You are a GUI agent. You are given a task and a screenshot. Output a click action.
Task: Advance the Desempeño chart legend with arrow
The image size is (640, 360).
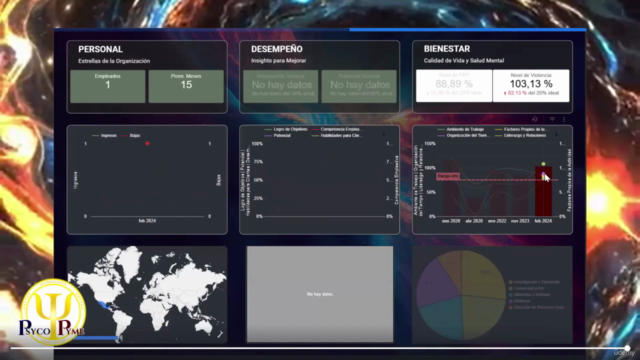tap(383, 134)
